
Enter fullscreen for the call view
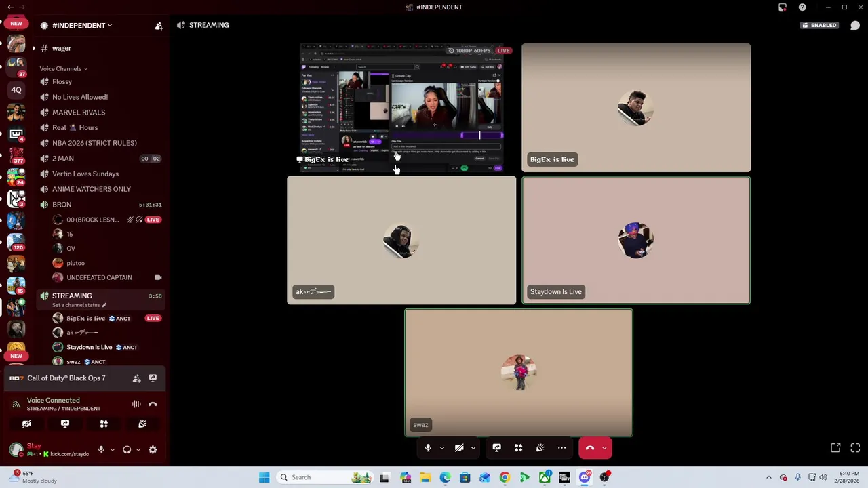[855, 448]
